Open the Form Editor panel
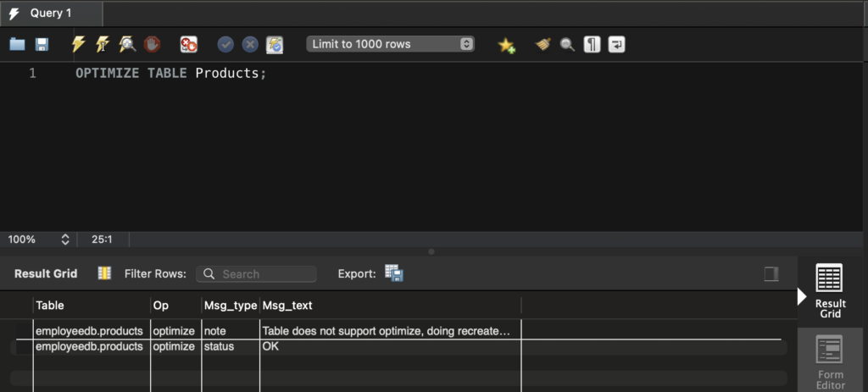The image size is (868, 392). [x=830, y=361]
